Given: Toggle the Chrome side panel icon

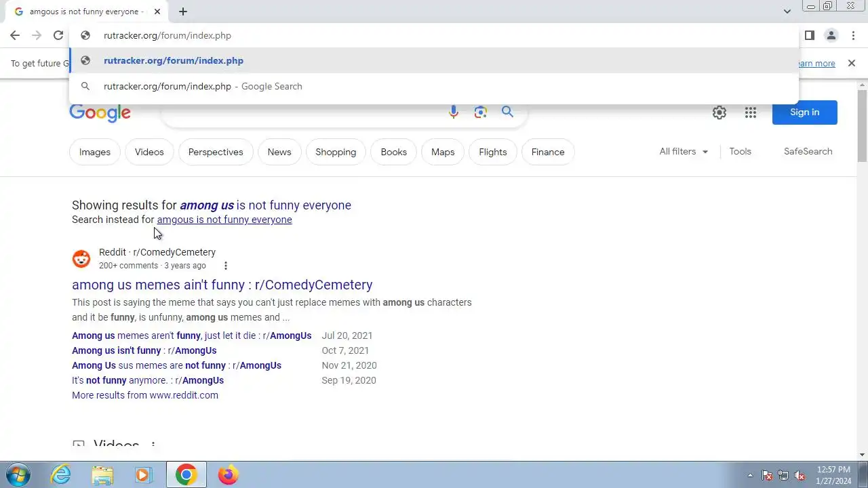Looking at the screenshot, I should [x=809, y=35].
